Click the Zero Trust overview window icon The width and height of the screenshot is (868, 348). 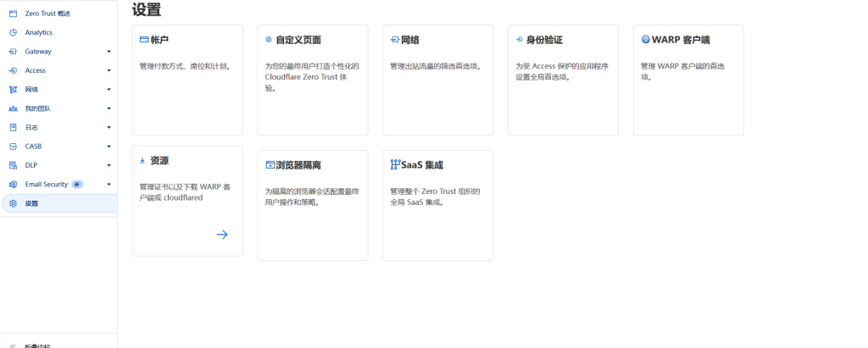click(14, 14)
